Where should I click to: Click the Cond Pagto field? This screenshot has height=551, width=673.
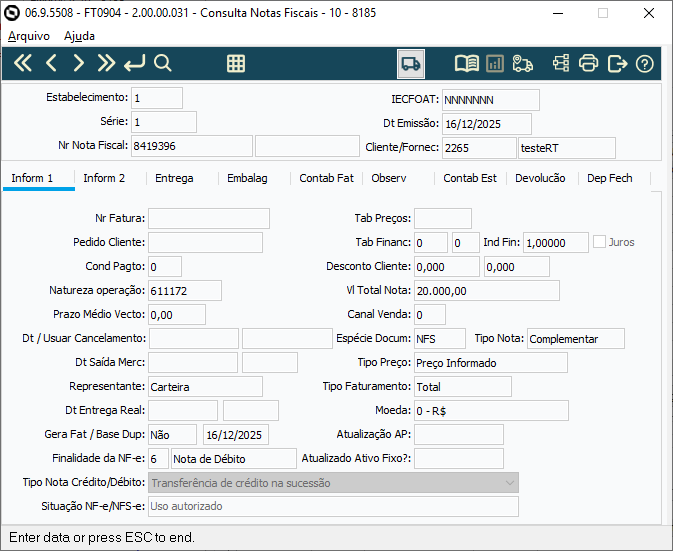coord(165,266)
